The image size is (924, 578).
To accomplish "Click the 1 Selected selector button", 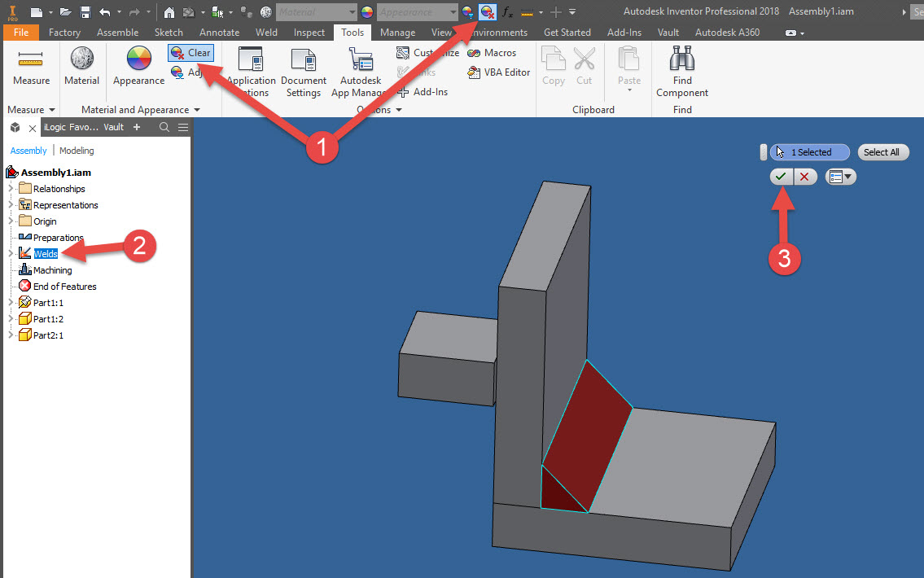I will pyautogui.click(x=810, y=152).
